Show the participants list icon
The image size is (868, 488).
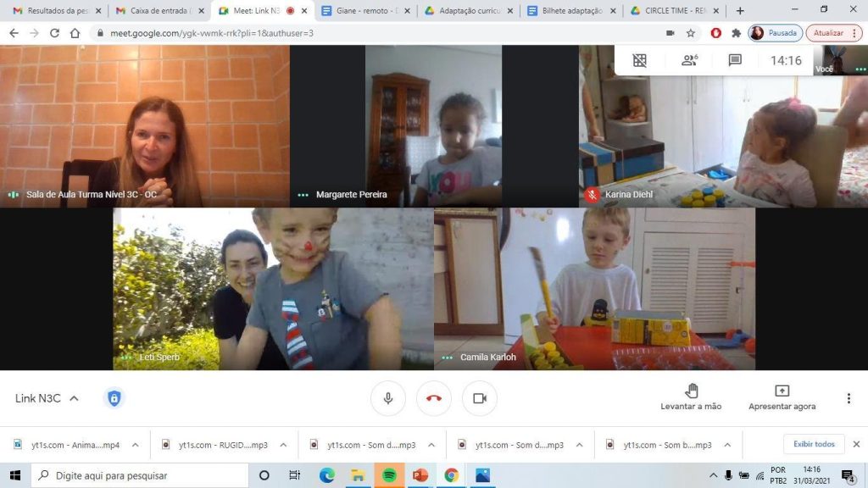pyautogui.click(x=689, y=60)
